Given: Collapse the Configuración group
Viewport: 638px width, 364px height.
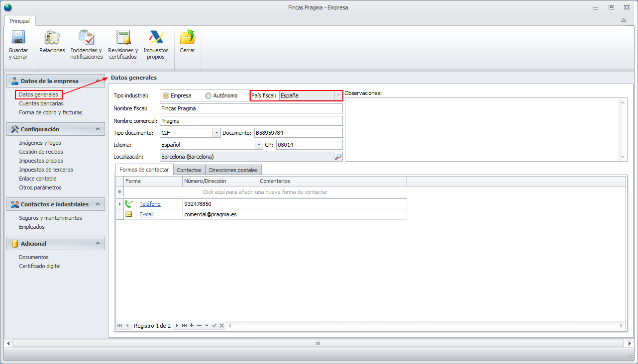Looking at the screenshot, I should 98,129.
